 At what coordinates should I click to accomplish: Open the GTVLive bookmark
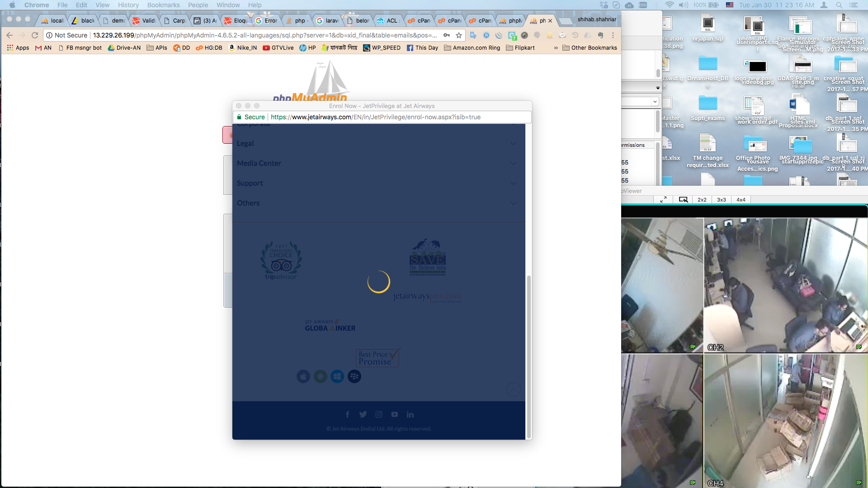(x=278, y=48)
